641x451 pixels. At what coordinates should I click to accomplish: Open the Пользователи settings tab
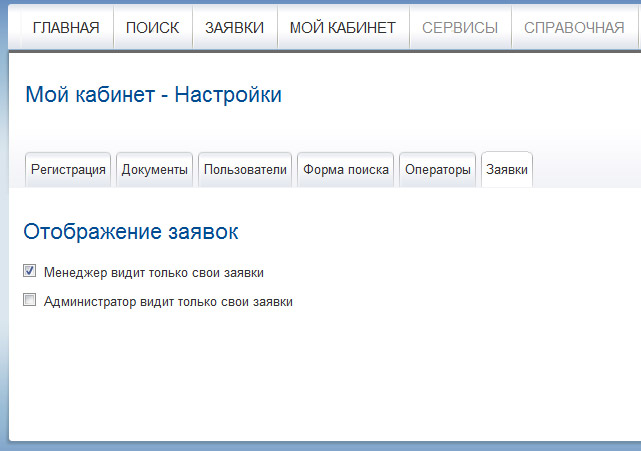[x=245, y=170]
